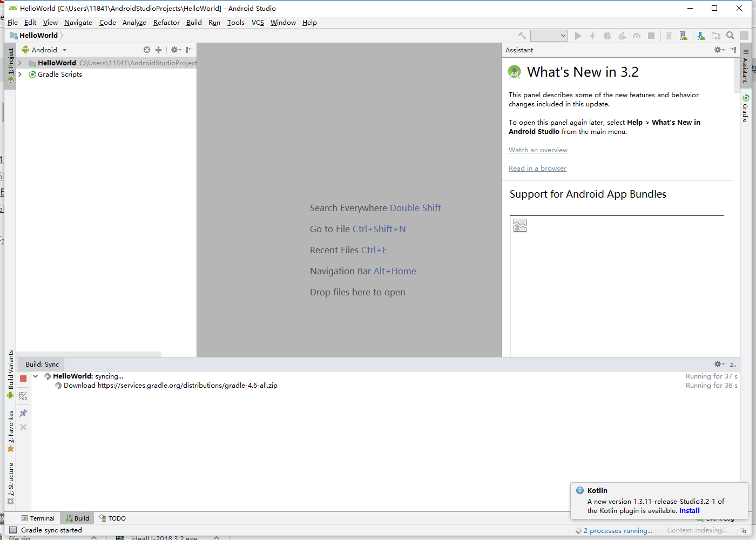This screenshot has width=756, height=540.
Task: Switch to the Terminal tab
Action: pos(38,518)
